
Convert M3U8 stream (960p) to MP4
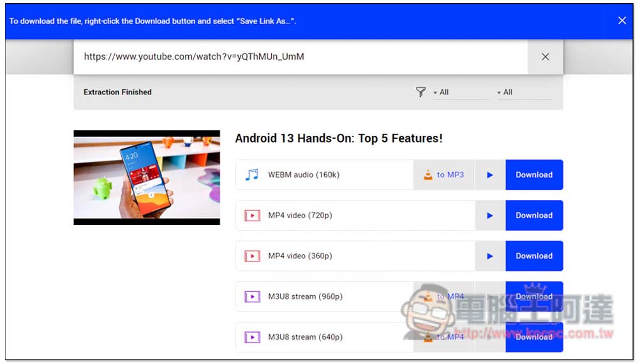coord(444,296)
